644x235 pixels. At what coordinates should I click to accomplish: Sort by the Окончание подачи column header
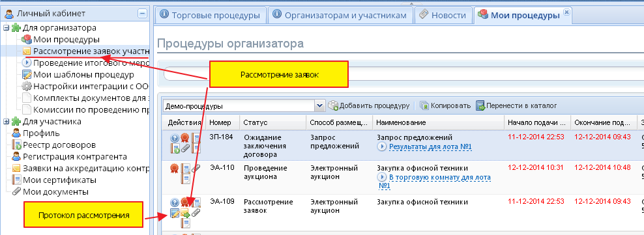tap(604, 122)
